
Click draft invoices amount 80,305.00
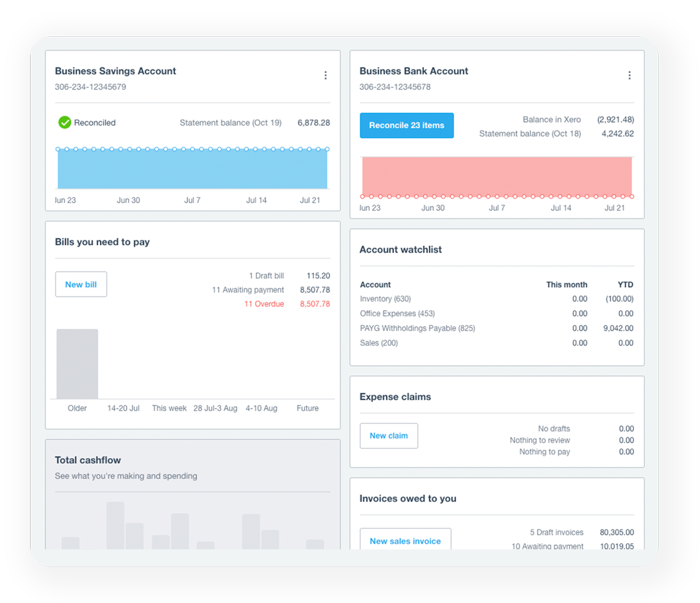pyautogui.click(x=617, y=532)
